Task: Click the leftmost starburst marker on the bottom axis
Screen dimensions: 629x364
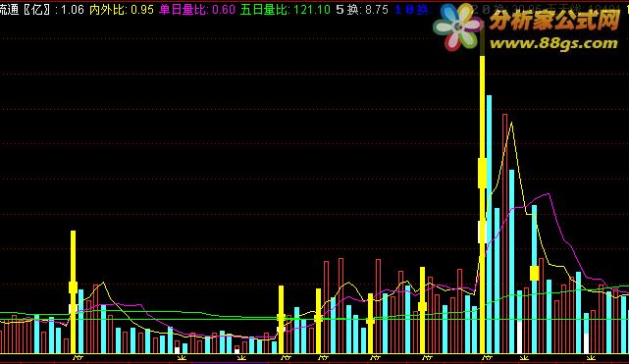Action: pos(182,357)
